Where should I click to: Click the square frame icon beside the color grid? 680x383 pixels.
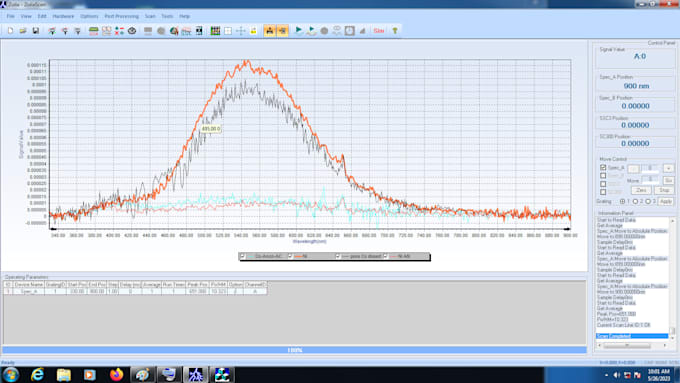tap(228, 31)
